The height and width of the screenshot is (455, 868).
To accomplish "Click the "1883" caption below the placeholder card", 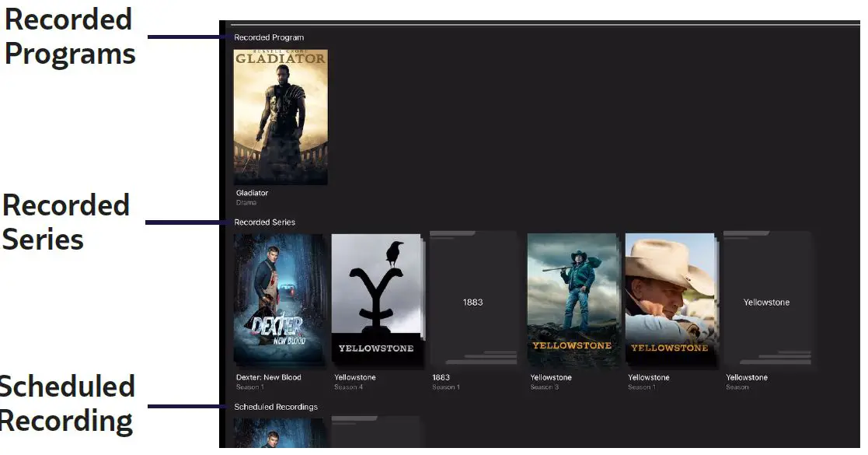I will coord(441,377).
